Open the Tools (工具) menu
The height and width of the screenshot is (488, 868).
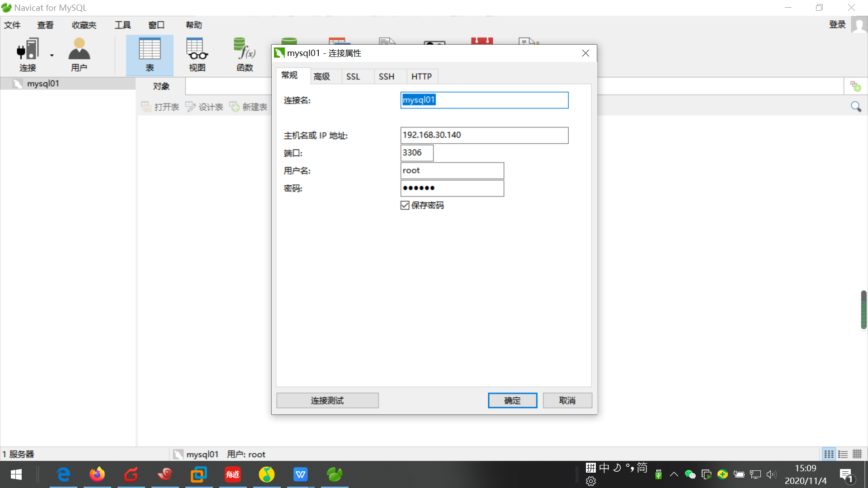coord(122,25)
